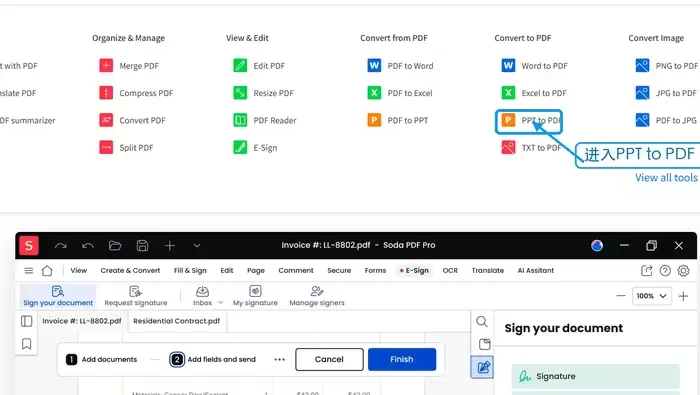Toggle the side panel layout icon
Screen dimensions: 700x395
[26, 321]
